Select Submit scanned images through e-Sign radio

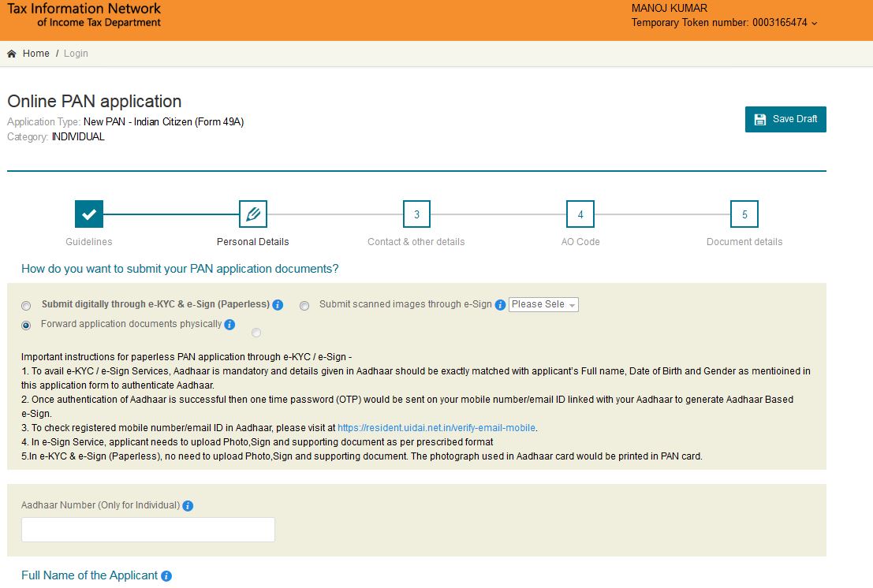[304, 306]
